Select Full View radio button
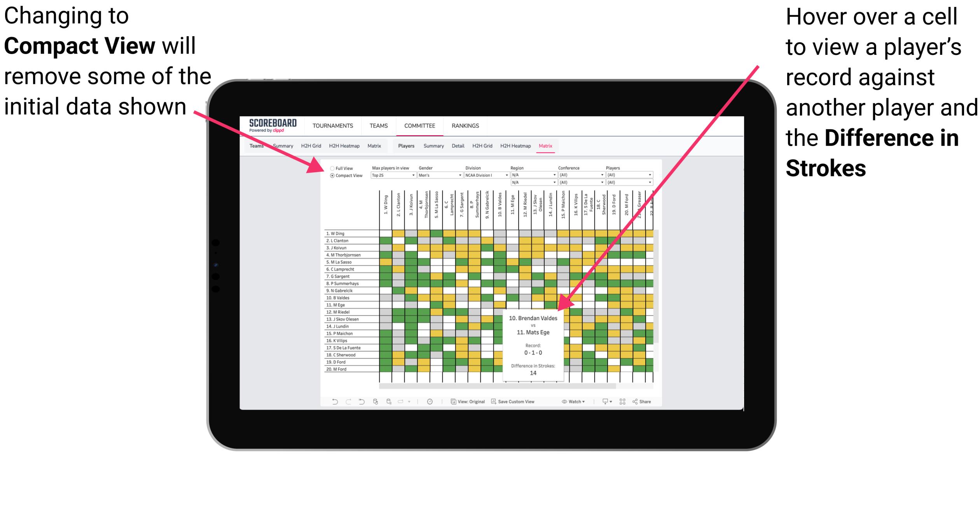980x527 pixels. (x=327, y=168)
